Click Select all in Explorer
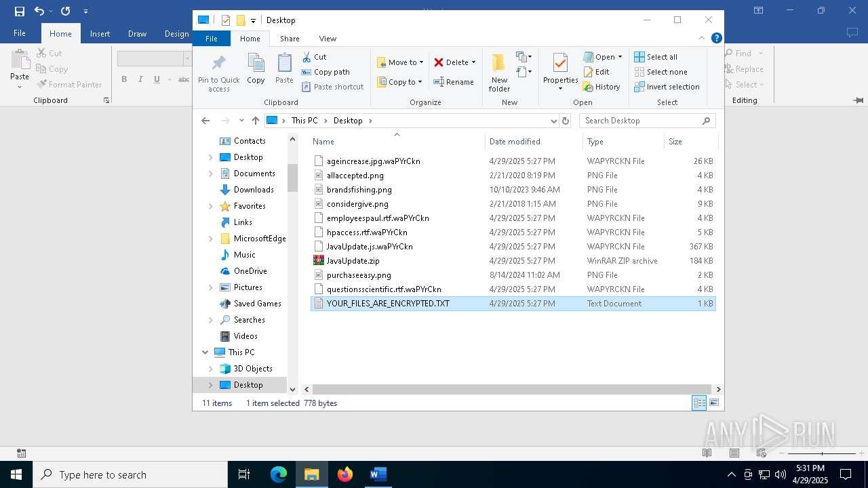Viewport: 868px width, 488px height. point(656,57)
